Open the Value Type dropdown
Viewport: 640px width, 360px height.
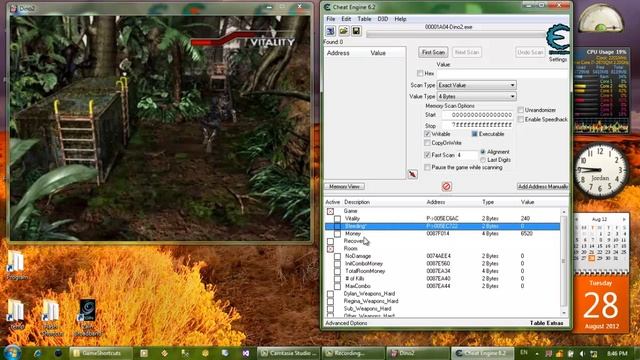coord(476,97)
